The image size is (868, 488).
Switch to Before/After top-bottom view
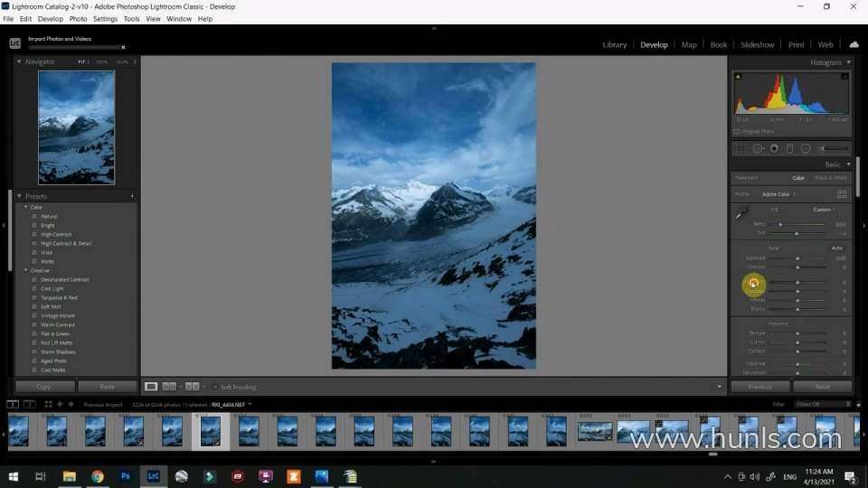click(x=192, y=386)
